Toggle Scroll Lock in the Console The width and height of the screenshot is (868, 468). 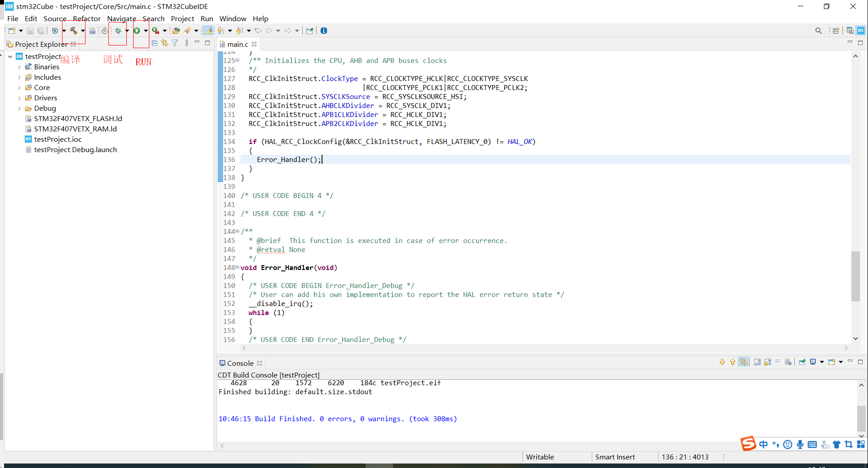[766, 362]
